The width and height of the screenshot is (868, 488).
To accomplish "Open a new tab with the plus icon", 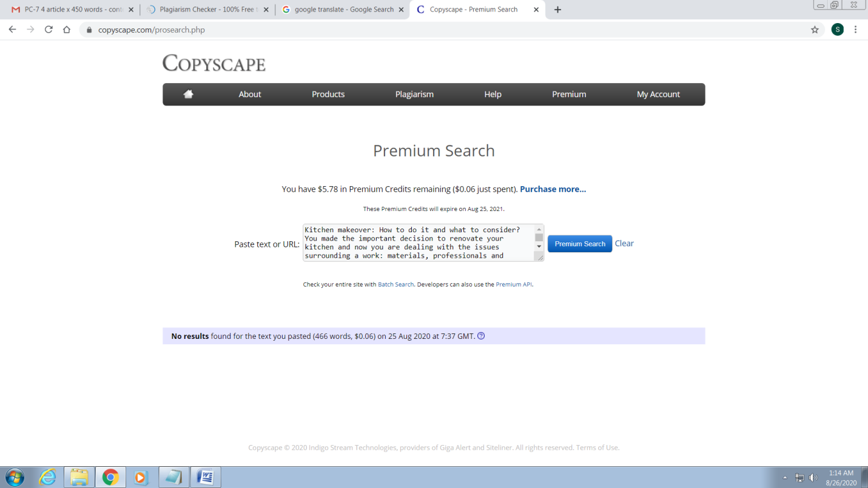I will pos(557,10).
